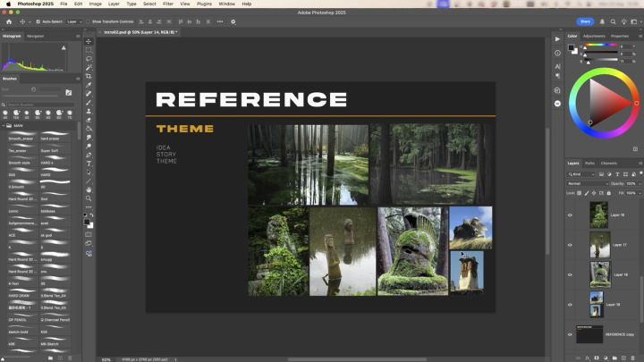
Task: Click the Layer 16 thumbnail
Action: click(599, 215)
